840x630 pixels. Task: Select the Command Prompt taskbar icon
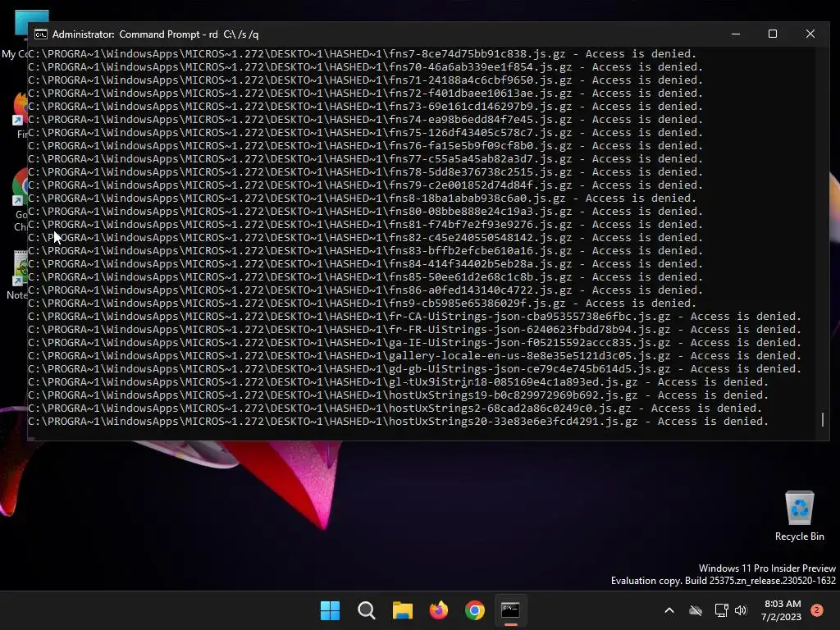pyautogui.click(x=510, y=610)
